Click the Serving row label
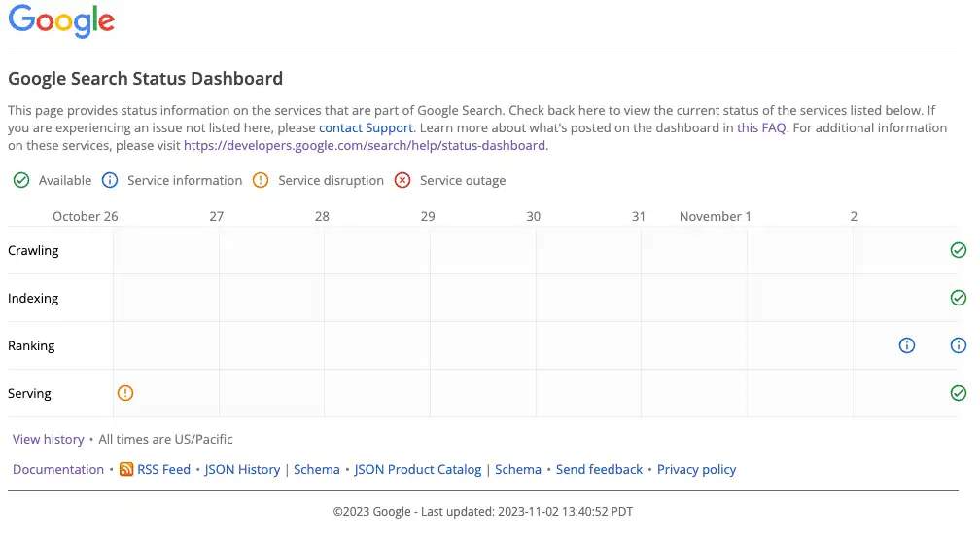Image resolution: width=980 pixels, height=539 pixels. 29,393
